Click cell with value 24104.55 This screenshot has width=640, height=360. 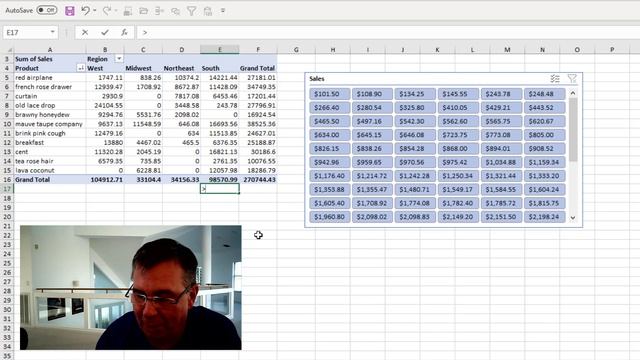coord(105,105)
